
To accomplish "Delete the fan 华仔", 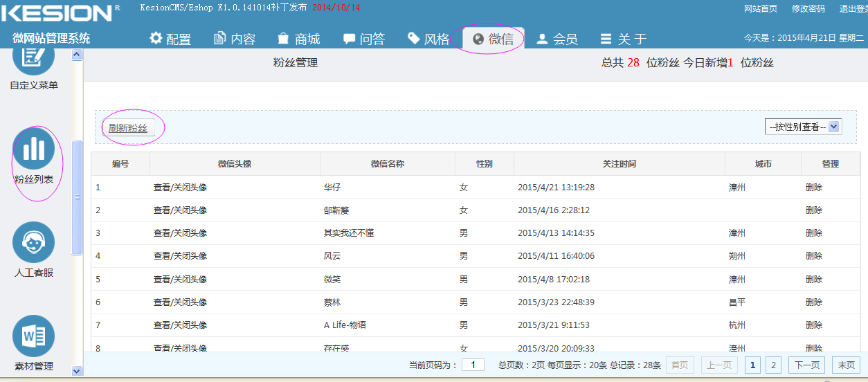I will (814, 187).
